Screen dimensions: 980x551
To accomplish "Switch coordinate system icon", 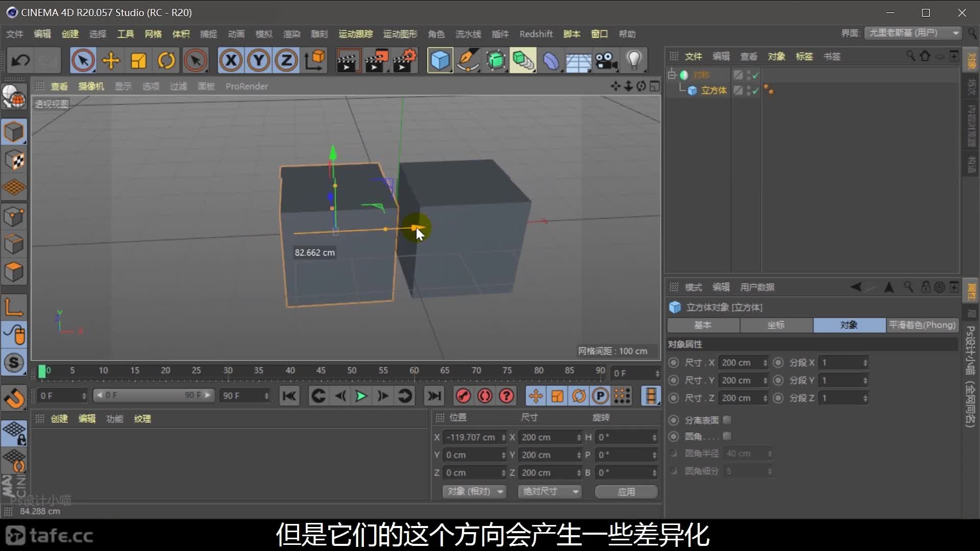I will click(315, 60).
